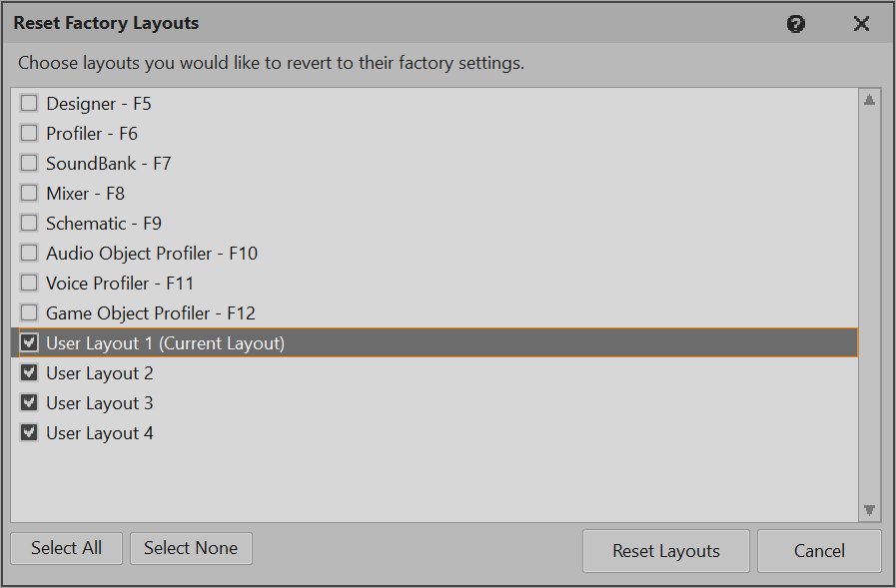The width and height of the screenshot is (896, 588).
Task: Cancel the reset layouts dialog
Action: [819, 551]
